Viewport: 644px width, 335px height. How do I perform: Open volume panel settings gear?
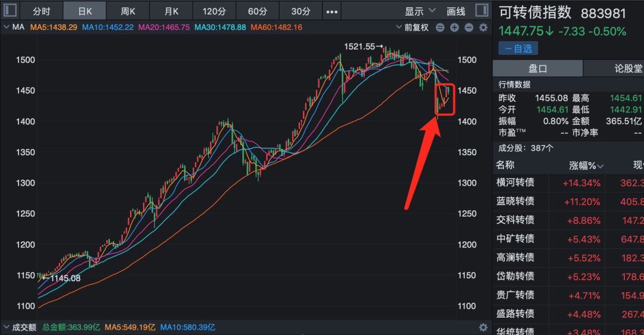point(484,328)
